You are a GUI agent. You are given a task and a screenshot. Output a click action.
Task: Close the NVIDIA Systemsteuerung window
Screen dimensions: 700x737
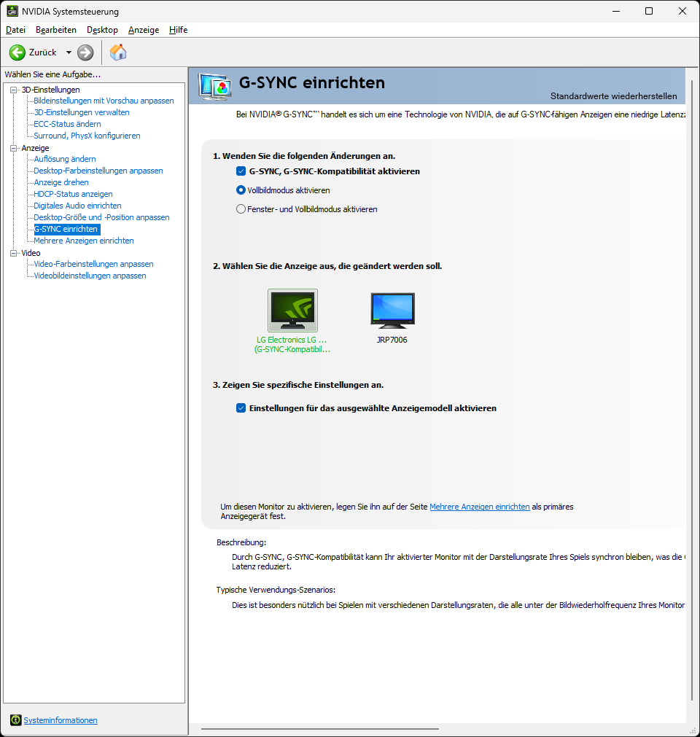point(682,11)
